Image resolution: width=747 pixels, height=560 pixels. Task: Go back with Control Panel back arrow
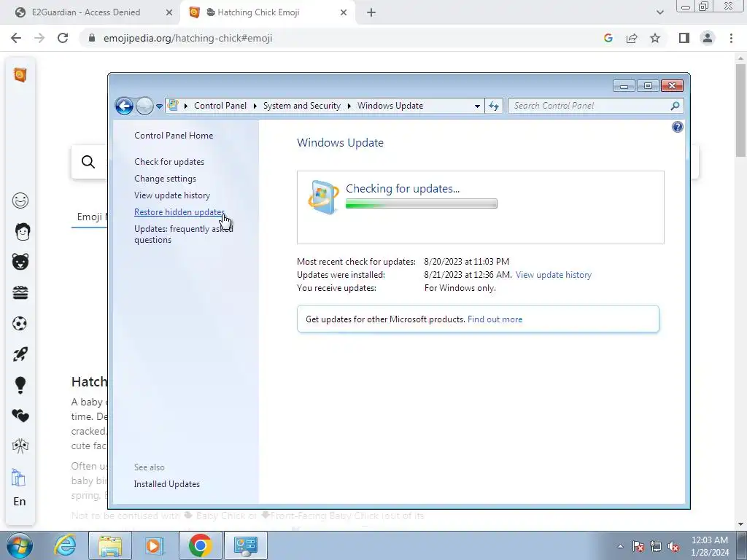pyautogui.click(x=124, y=106)
